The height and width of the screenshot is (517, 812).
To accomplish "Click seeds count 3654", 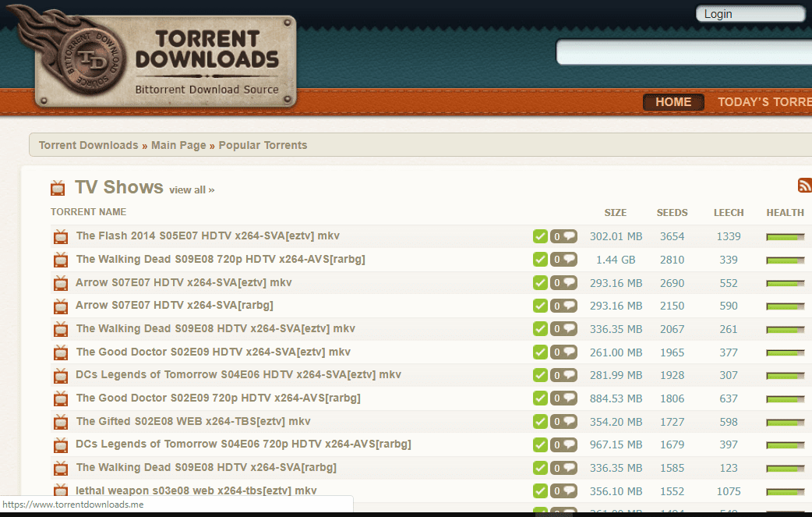I will [673, 237].
